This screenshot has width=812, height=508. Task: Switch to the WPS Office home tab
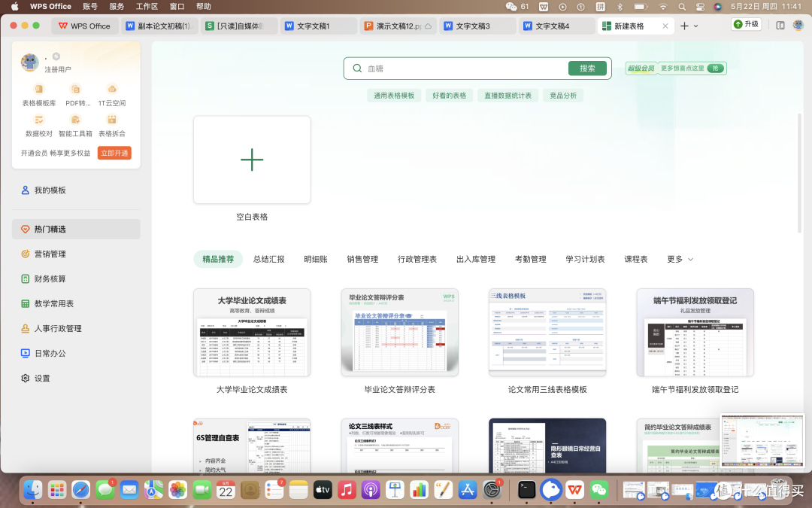click(85, 26)
